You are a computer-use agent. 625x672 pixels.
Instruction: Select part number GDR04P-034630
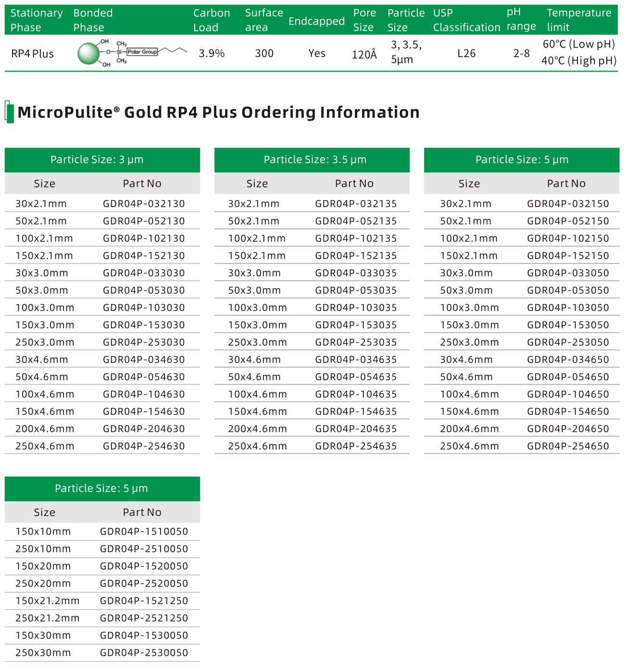coord(144,360)
